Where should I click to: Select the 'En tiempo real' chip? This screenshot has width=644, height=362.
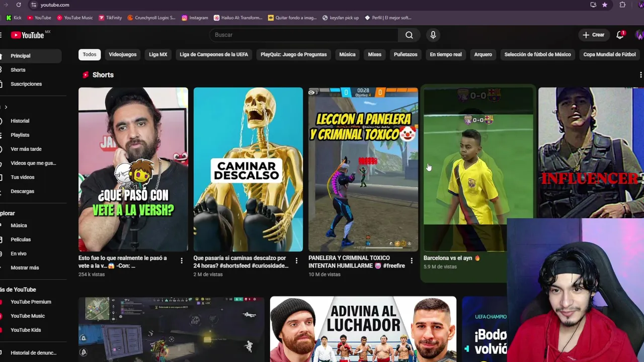[446, 54]
